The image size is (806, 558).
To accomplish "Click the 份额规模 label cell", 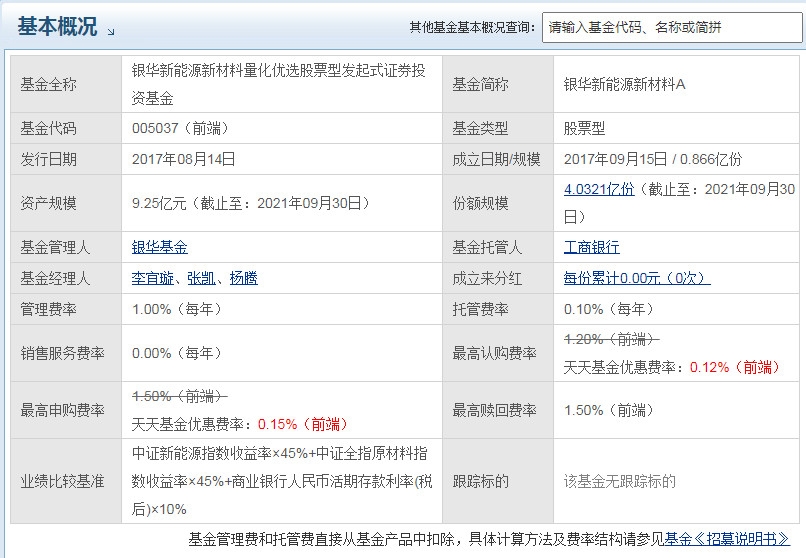I will pyautogui.click(x=498, y=203).
